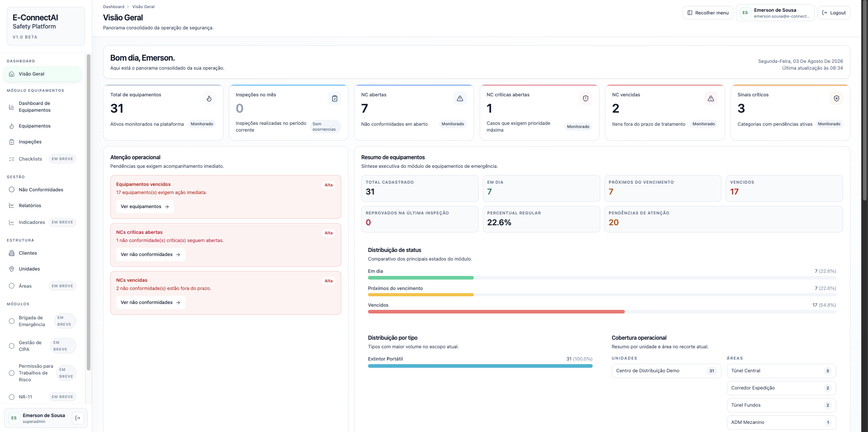Viewport: 868px width, 432px height.
Task: Click the bar chart icon for Dashboard de Equipamentos
Action: coord(12,107)
